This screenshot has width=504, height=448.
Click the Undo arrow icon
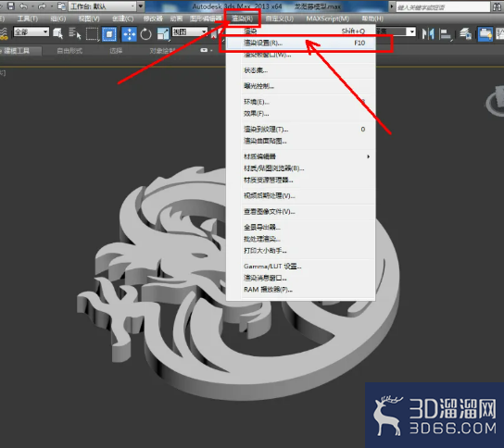coord(24,6)
